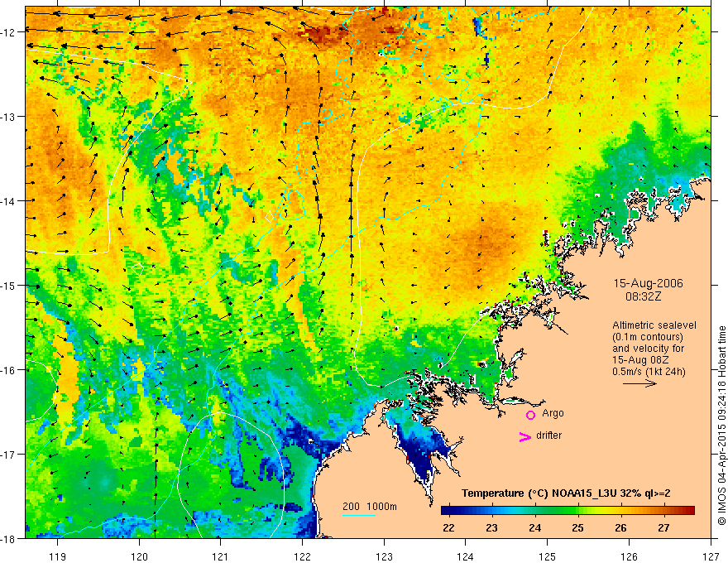
Task: Click the 0.5m/s velocity scale arrow
Action: click(x=639, y=383)
